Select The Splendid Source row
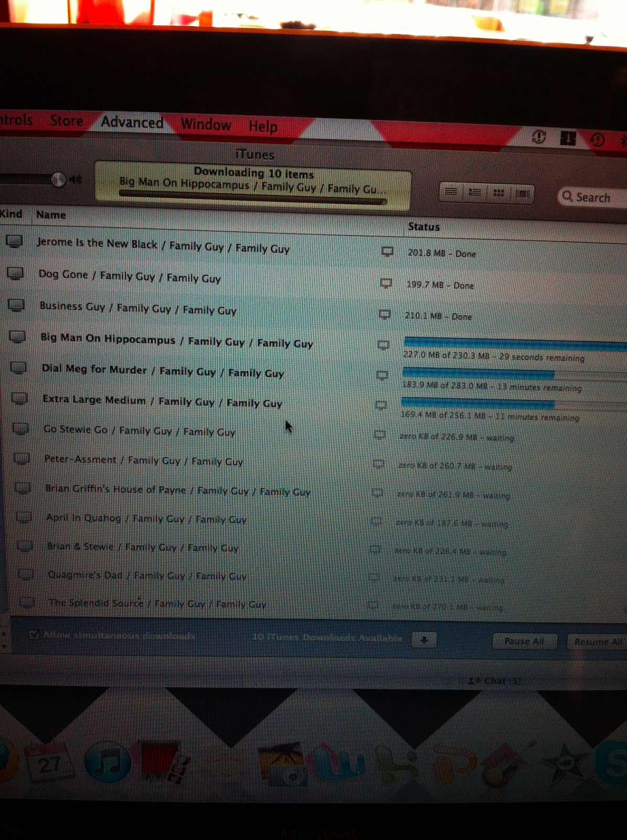Screen dimensions: 627x840 pos(313,605)
